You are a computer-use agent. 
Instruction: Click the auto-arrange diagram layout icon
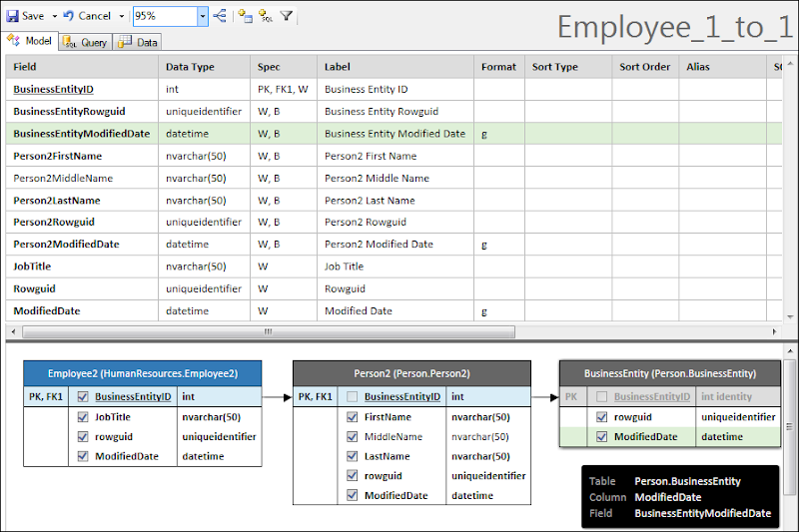[x=220, y=16]
